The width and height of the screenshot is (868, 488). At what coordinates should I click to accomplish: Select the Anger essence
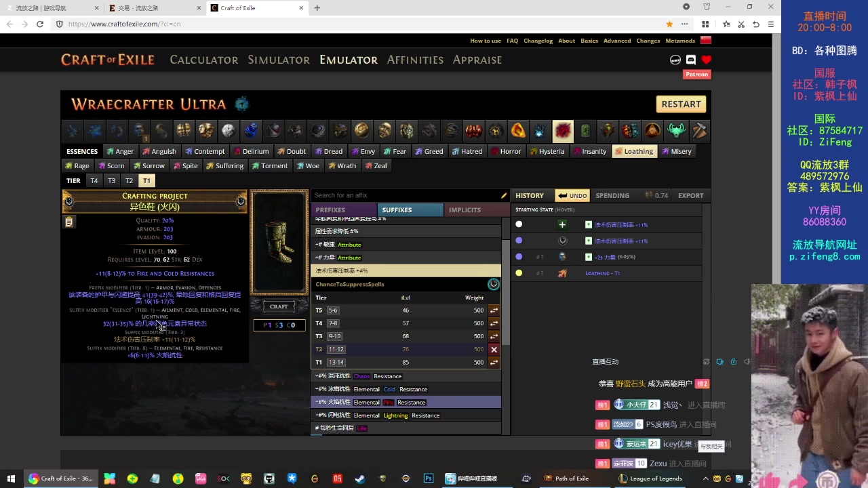(120, 151)
